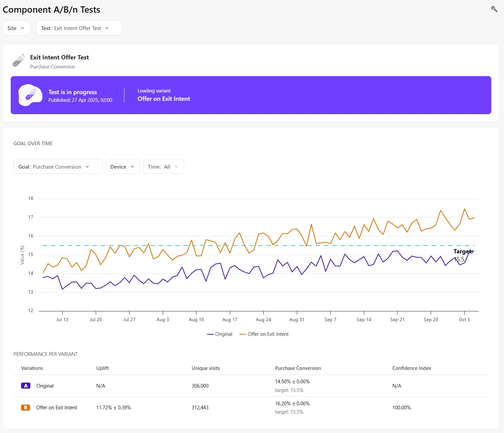Click the leading variant Offer on Exit Intent text

[x=164, y=98]
